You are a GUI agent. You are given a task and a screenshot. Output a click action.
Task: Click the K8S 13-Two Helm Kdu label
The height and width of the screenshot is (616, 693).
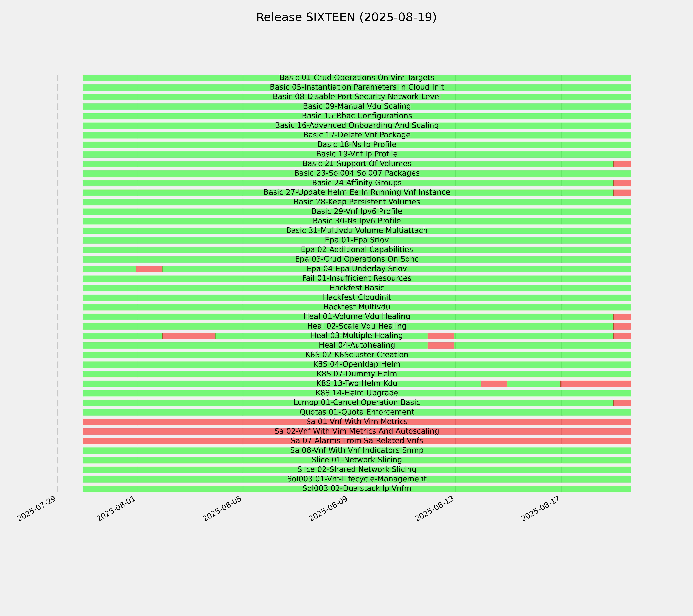click(357, 383)
